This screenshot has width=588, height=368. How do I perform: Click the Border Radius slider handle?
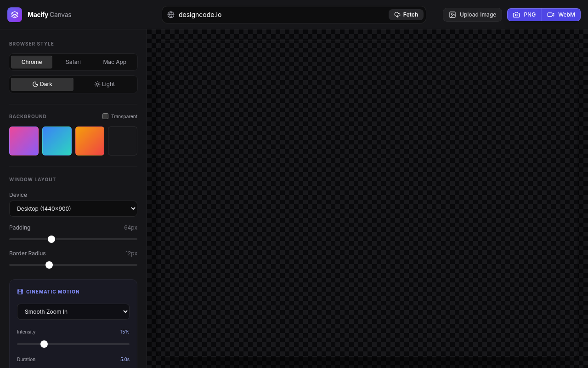tap(49, 265)
